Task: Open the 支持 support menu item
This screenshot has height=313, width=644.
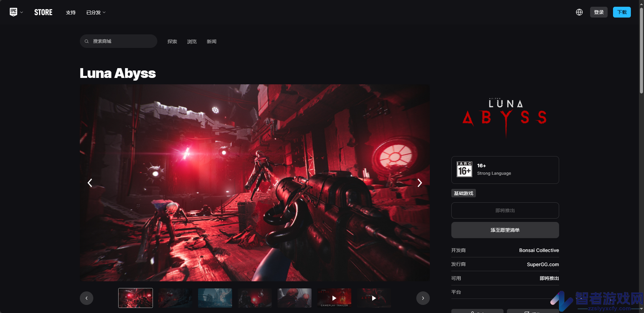Action: (x=71, y=12)
